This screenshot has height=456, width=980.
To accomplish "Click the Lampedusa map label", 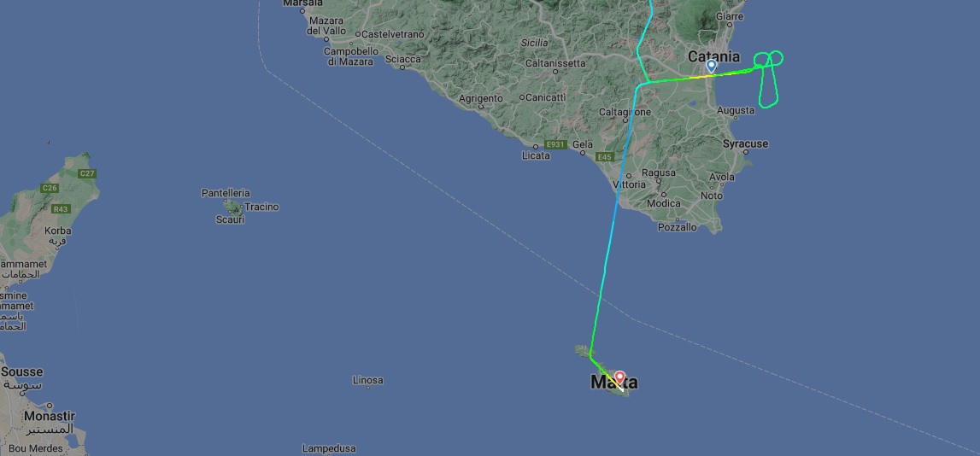I will point(329,448).
